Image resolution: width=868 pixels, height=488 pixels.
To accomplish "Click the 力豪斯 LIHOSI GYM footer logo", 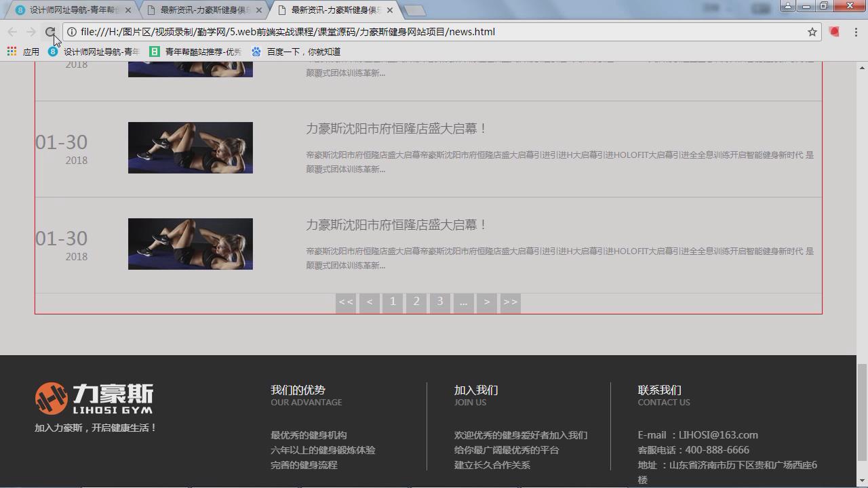I will point(94,398).
